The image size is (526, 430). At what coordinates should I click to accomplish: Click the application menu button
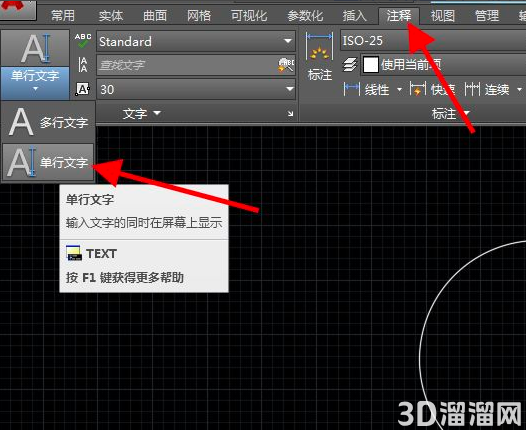click(x=17, y=9)
